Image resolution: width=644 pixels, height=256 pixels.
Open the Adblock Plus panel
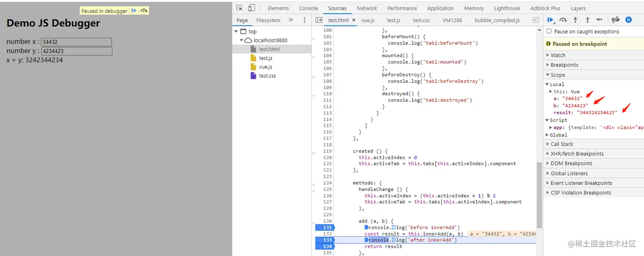click(545, 8)
